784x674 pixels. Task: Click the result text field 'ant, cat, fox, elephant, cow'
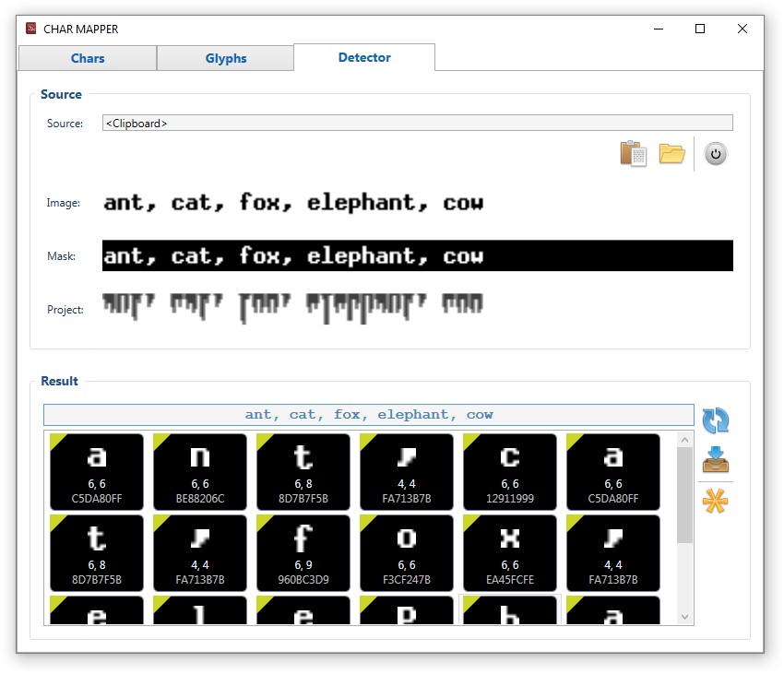[x=369, y=415]
